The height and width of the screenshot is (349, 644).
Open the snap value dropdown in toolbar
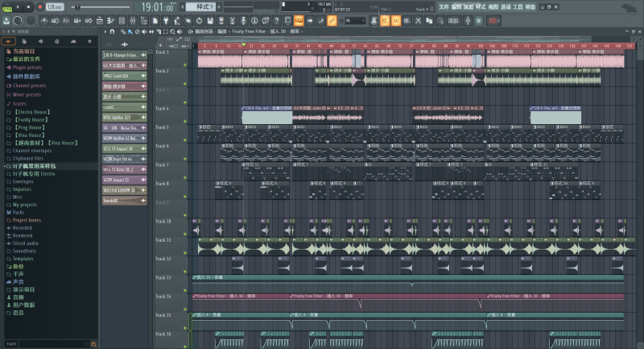point(355,20)
